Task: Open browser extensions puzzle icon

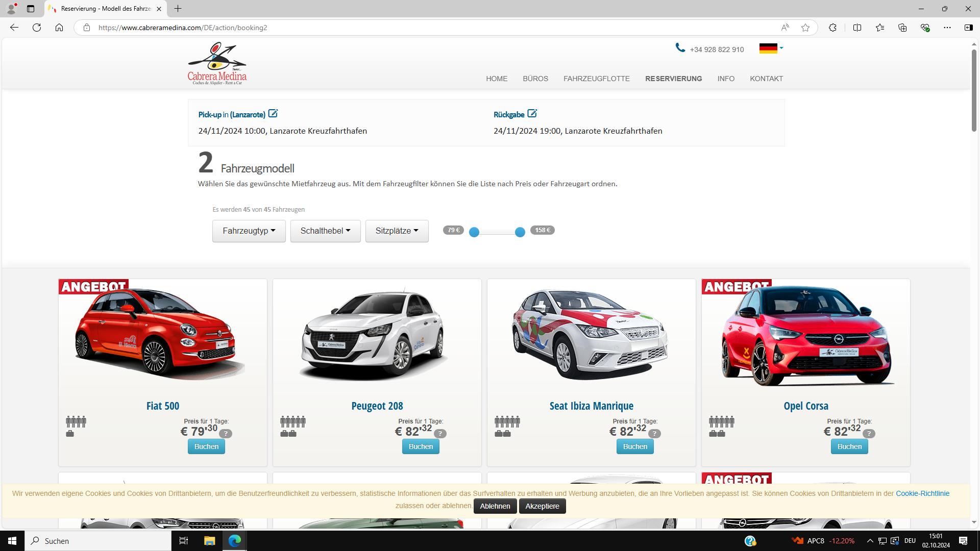Action: click(832, 28)
